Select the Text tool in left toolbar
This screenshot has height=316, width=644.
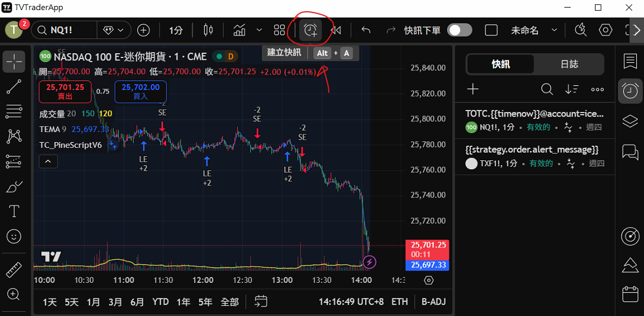pyautogui.click(x=14, y=211)
